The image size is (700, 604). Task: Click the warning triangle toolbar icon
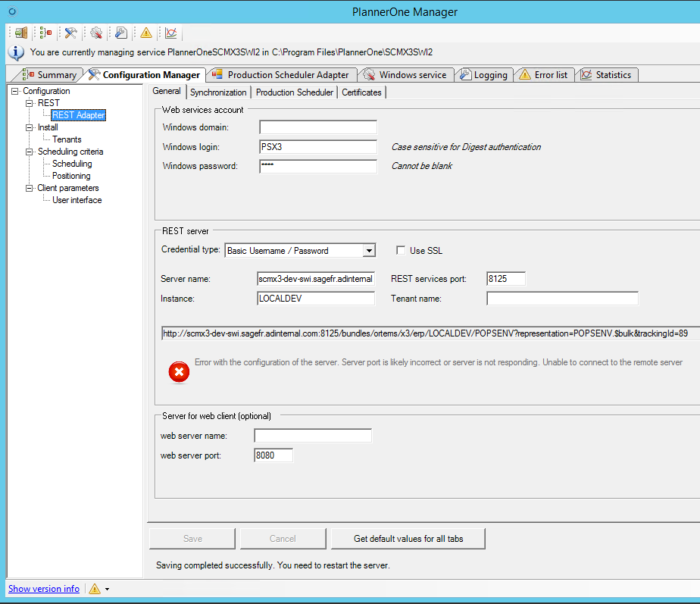146,33
